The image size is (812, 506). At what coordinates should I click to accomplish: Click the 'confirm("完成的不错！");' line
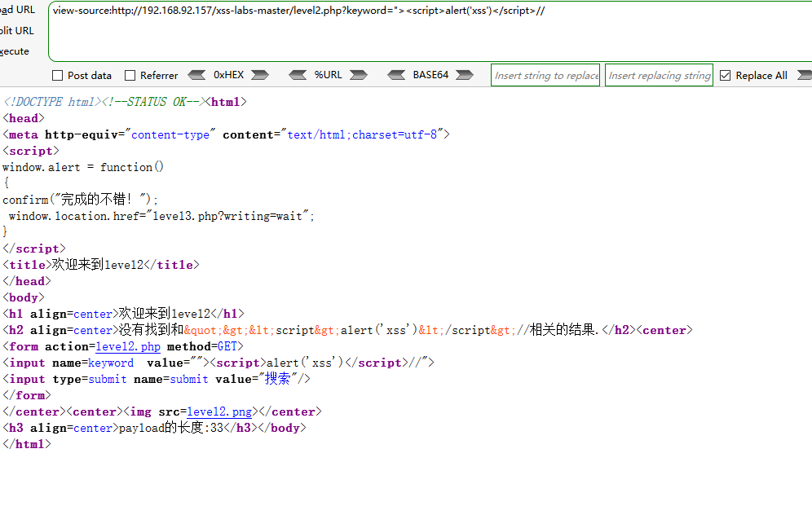pyautogui.click(x=80, y=199)
